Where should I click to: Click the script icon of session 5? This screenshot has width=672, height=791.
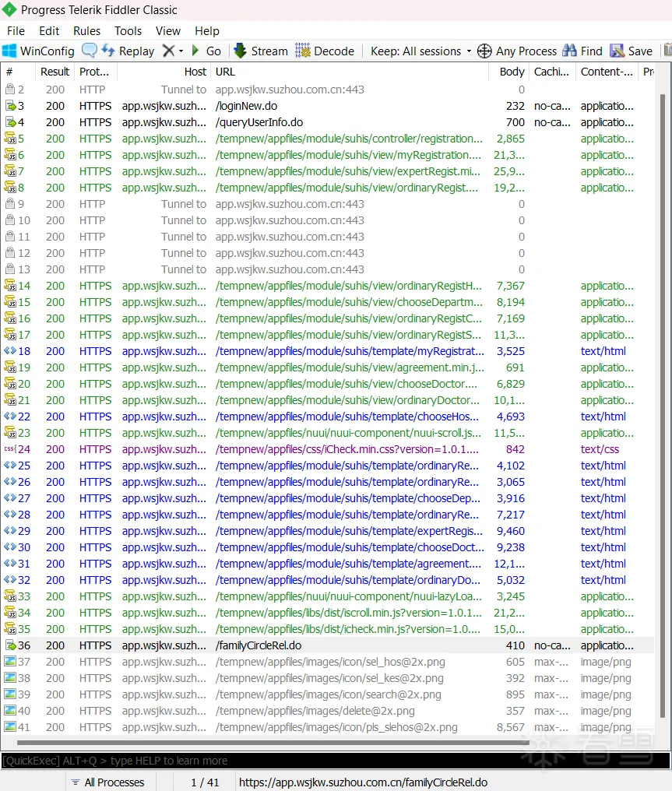coord(10,139)
